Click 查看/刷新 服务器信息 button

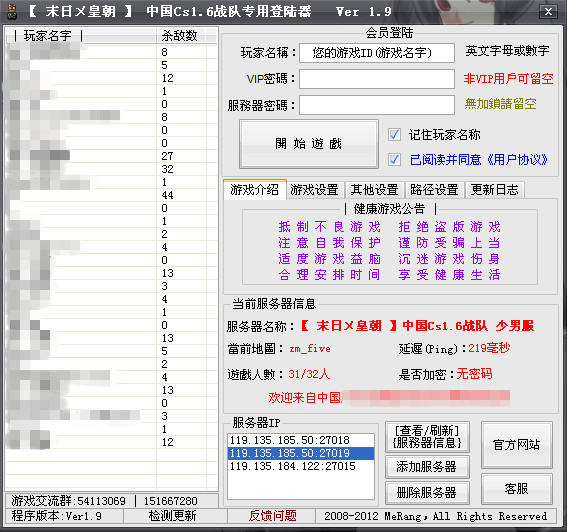pyautogui.click(x=427, y=437)
